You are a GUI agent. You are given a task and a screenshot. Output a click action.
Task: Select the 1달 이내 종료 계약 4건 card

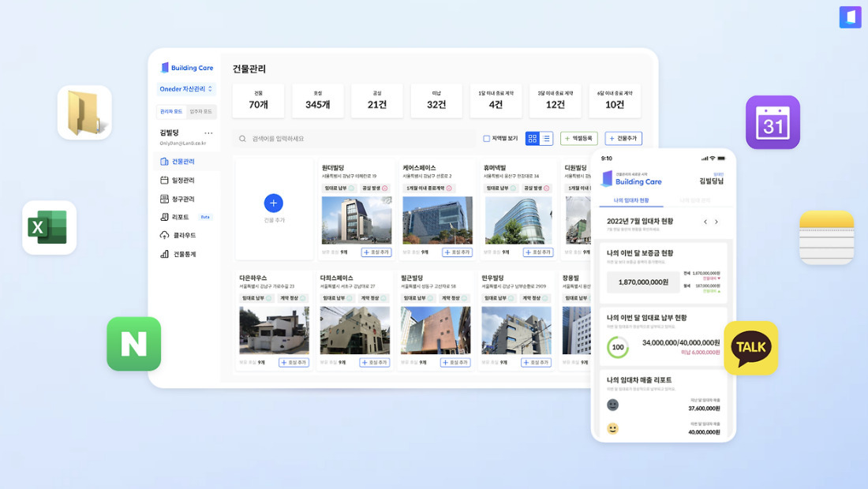pos(496,101)
